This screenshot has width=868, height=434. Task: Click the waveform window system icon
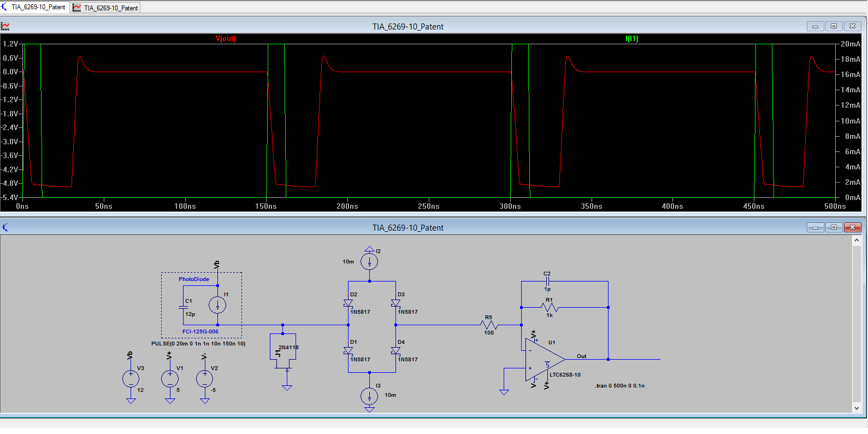pos(5,26)
